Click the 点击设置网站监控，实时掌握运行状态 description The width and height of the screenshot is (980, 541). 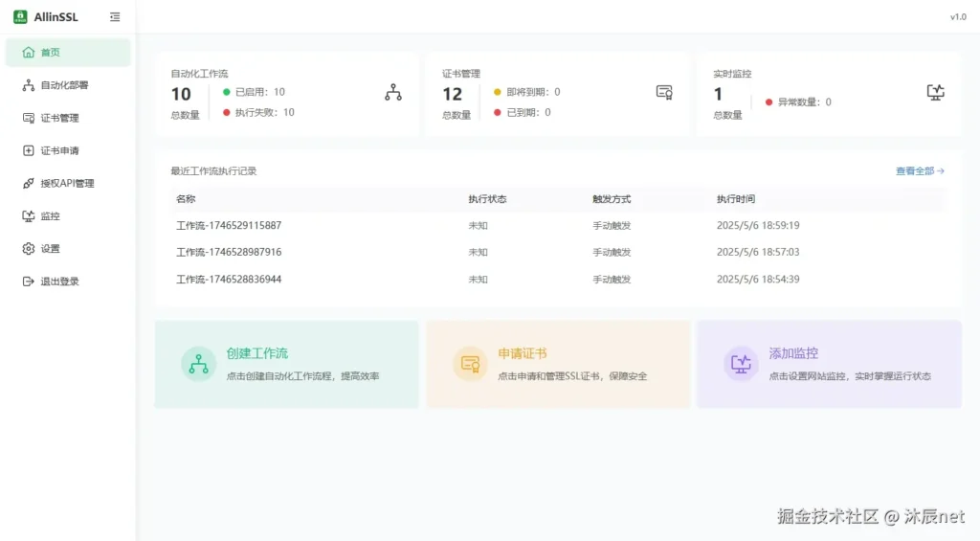point(850,376)
